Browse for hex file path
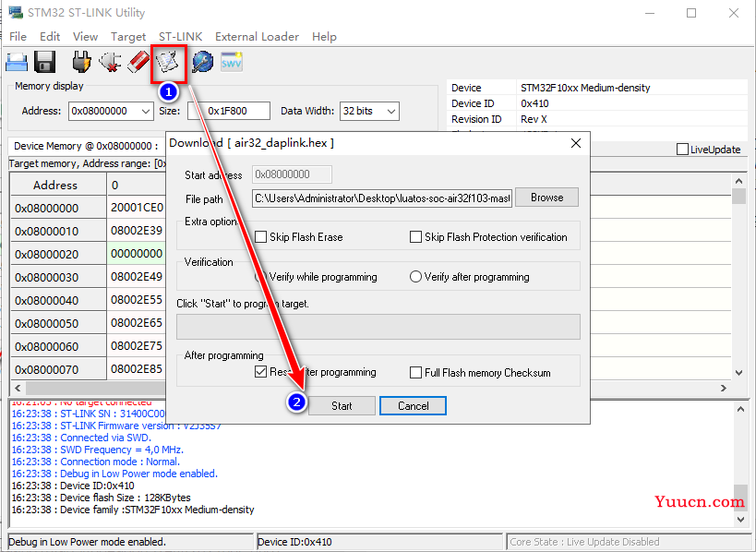Viewport: 756px width, 552px height. click(x=546, y=198)
